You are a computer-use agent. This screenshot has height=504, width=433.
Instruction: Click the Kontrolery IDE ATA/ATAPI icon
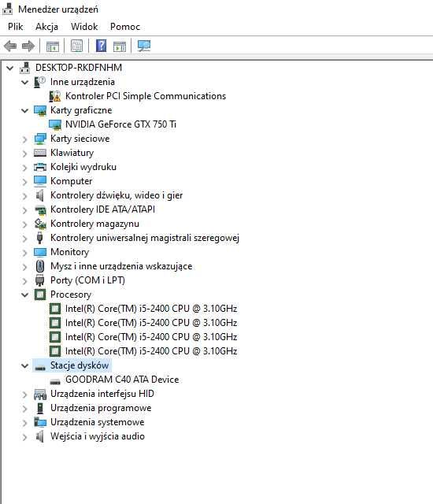(x=40, y=210)
